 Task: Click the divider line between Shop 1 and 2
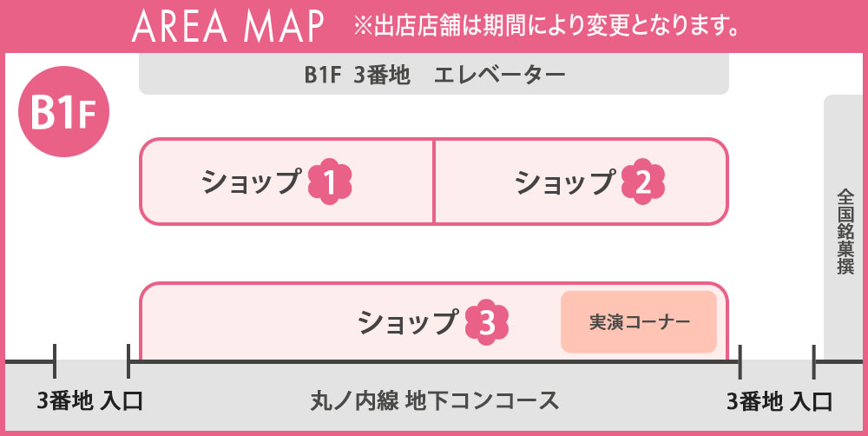tap(434, 182)
